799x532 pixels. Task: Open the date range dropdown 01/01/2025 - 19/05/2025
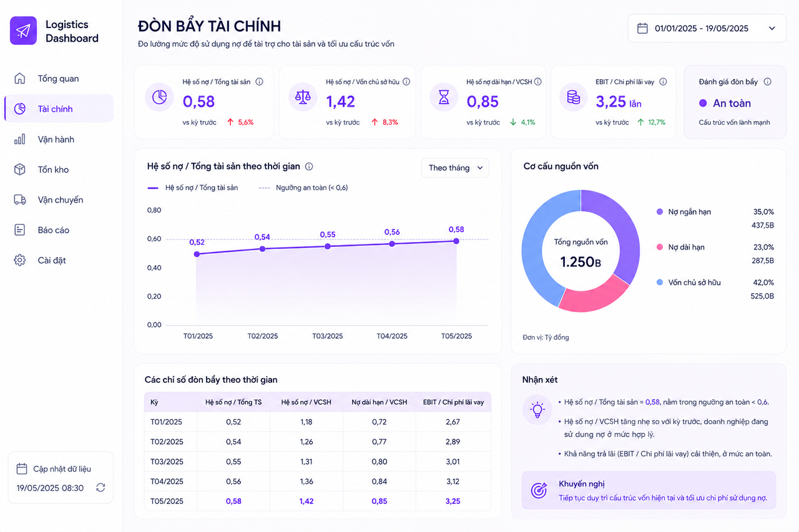coord(707,28)
